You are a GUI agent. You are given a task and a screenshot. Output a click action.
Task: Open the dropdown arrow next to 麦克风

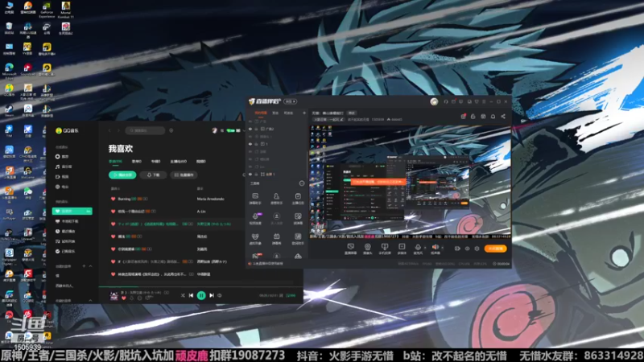pyautogui.click(x=425, y=248)
